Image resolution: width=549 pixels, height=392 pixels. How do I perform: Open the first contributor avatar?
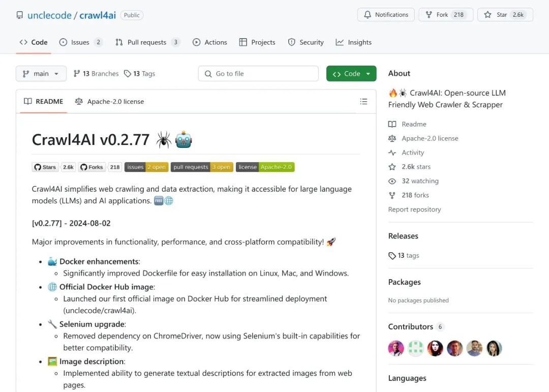(396, 348)
